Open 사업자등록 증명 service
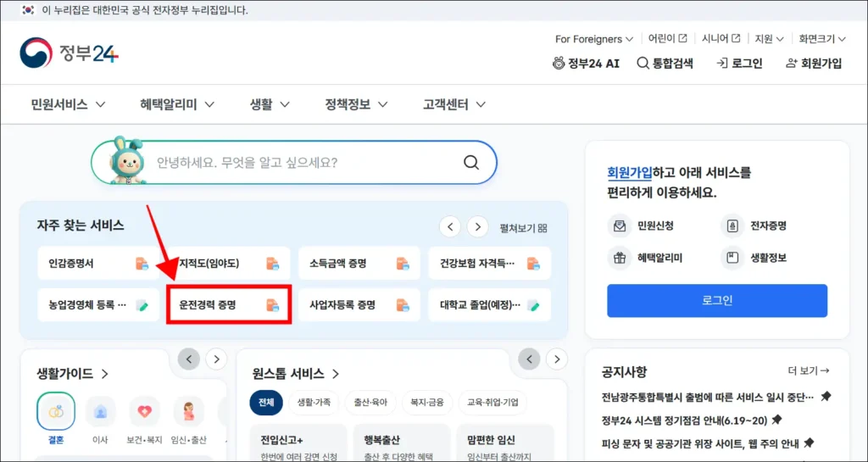 [359, 305]
